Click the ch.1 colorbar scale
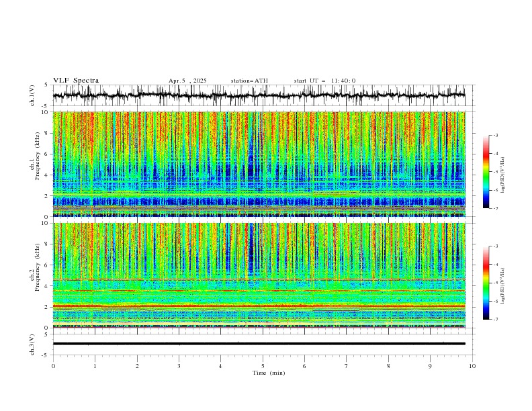Screen dimensions: 532x411 pyautogui.click(x=486, y=172)
